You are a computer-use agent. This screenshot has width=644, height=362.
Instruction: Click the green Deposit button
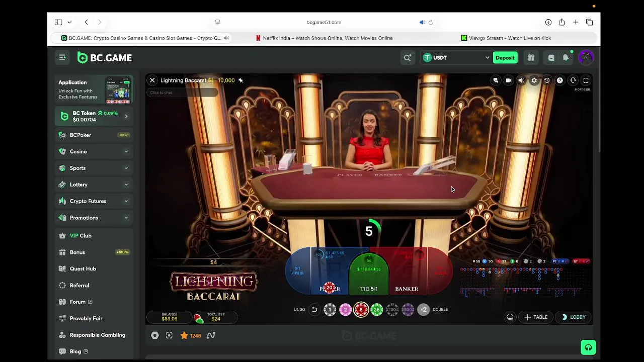(505, 58)
